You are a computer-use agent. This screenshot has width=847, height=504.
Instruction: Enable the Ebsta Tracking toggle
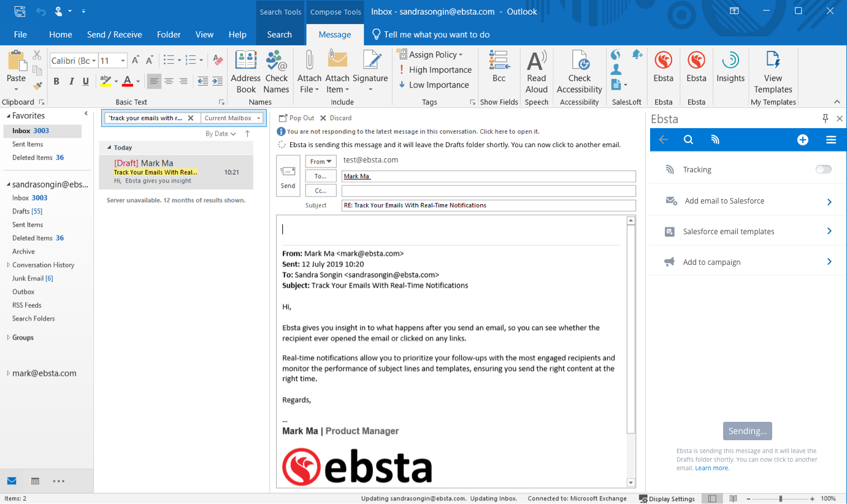coord(823,170)
